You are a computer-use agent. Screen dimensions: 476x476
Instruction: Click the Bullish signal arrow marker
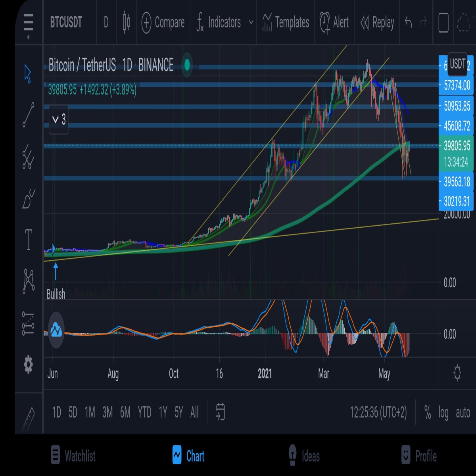(56, 271)
